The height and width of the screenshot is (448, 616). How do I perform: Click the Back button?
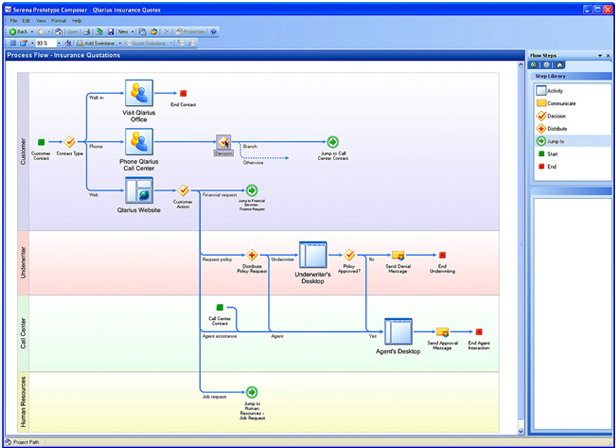tap(18, 32)
